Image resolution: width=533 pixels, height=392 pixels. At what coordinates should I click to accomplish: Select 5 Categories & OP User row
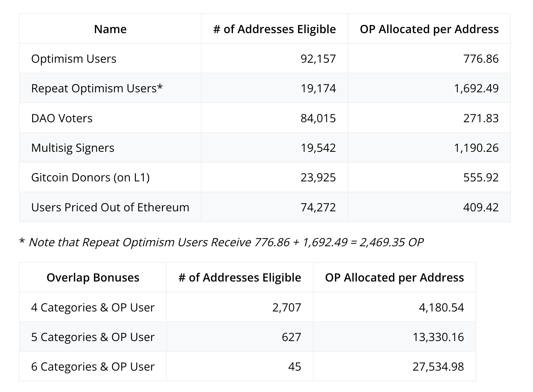coord(248,337)
